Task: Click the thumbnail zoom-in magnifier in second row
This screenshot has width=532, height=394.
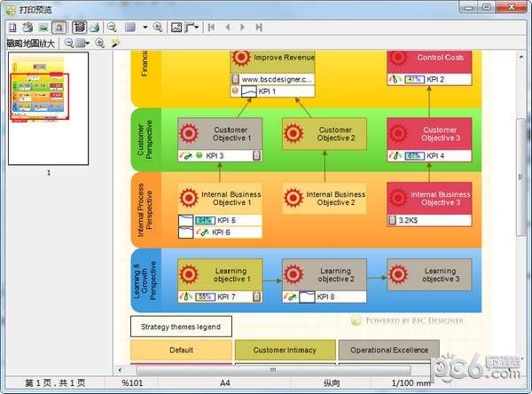Action: pyautogui.click(x=99, y=43)
